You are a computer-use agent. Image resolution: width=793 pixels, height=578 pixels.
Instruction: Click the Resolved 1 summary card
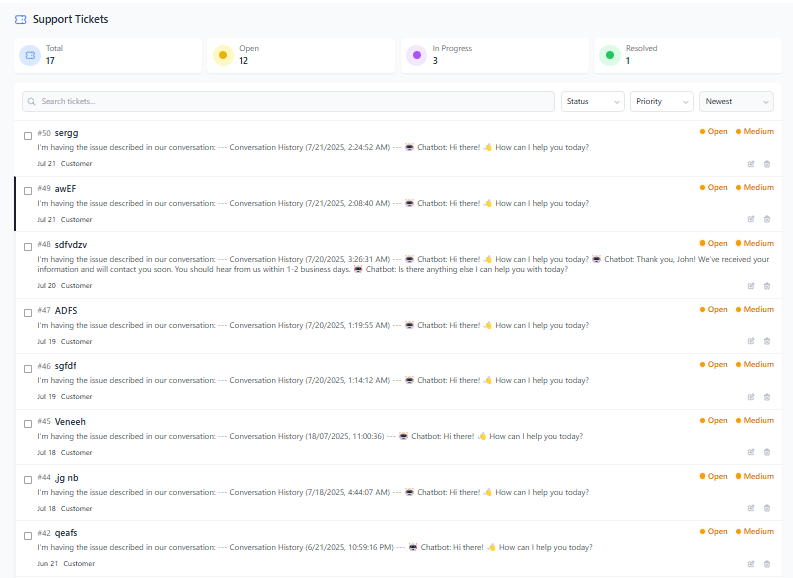click(x=688, y=55)
